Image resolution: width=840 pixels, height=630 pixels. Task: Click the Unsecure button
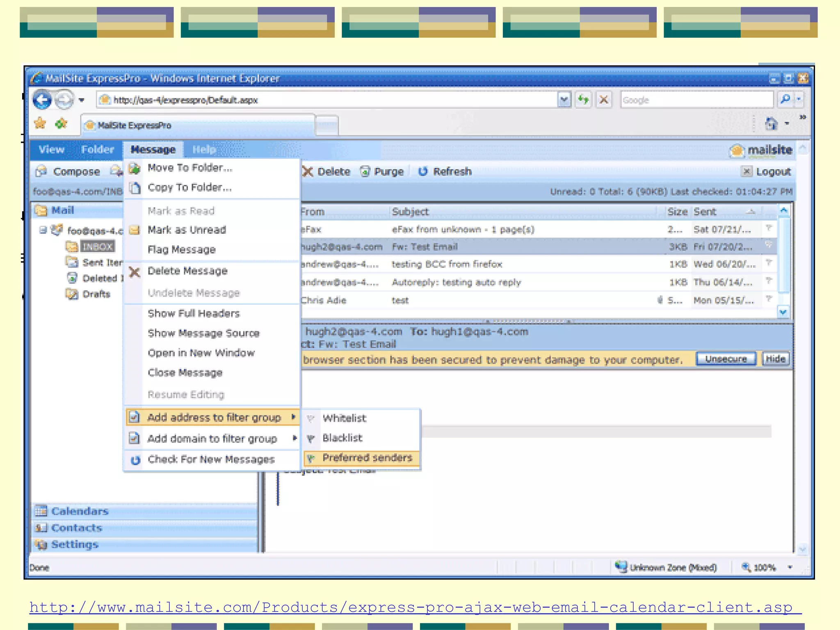(x=726, y=359)
